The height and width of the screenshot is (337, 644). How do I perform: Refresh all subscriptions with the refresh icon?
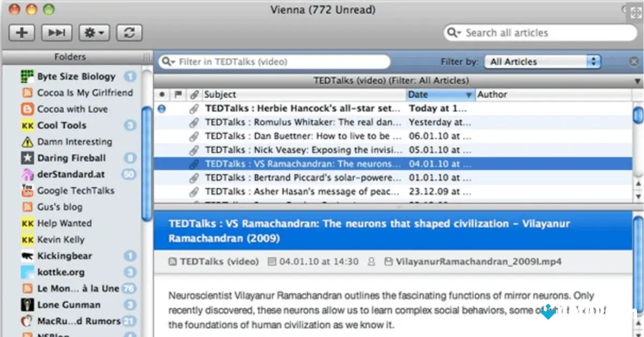[x=129, y=32]
